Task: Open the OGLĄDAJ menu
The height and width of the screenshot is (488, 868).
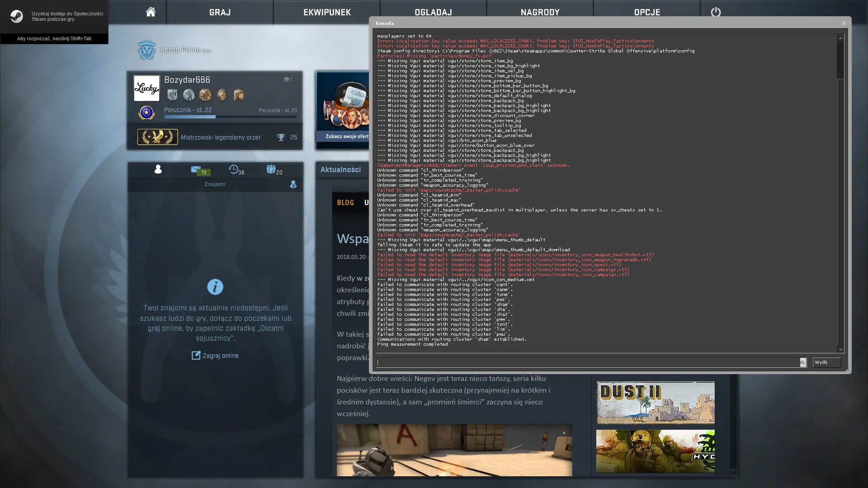Action: 433,12
